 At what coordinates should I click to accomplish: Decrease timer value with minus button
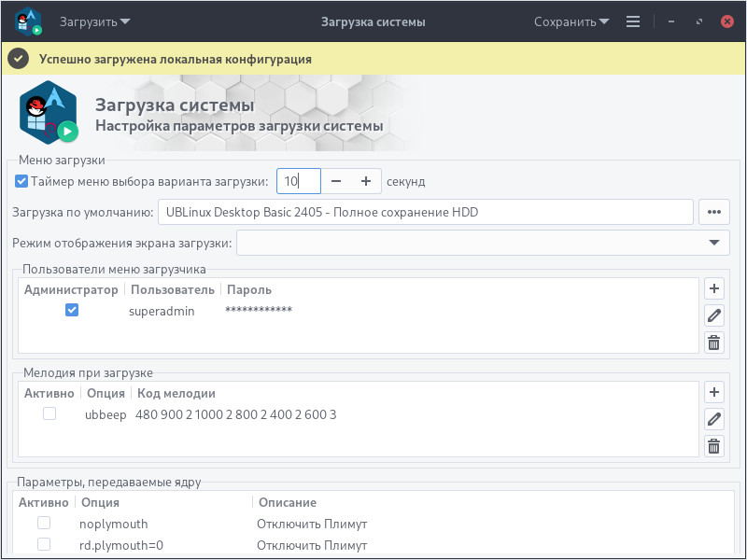point(336,181)
